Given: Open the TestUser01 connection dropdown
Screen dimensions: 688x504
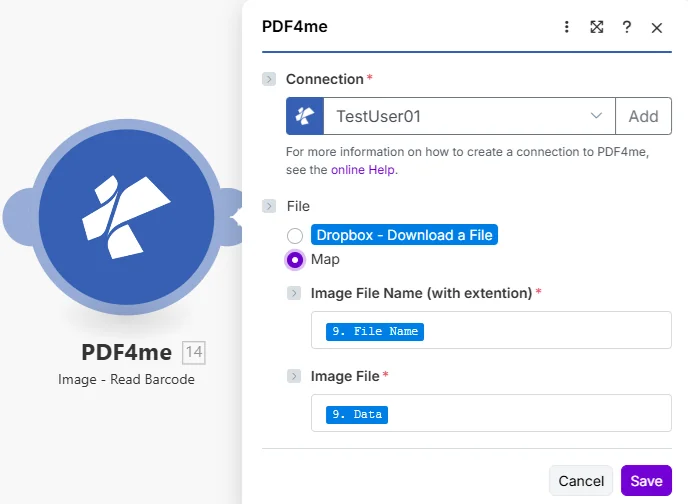Looking at the screenshot, I should point(469,116).
